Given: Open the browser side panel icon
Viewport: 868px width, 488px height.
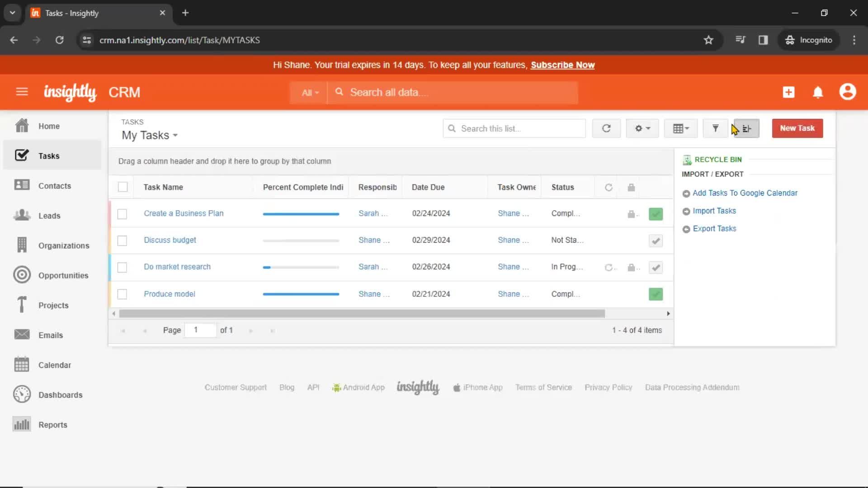Looking at the screenshot, I should [x=763, y=40].
